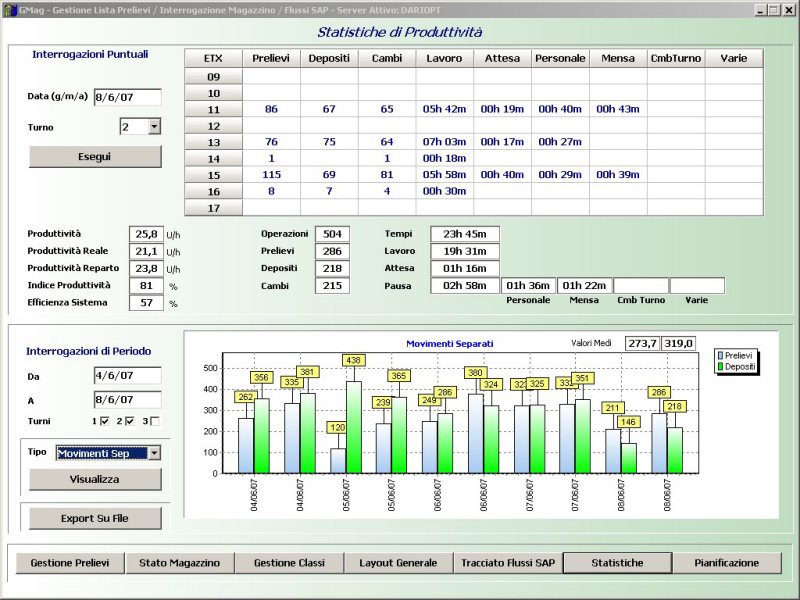The width and height of the screenshot is (800, 600).
Task: Select the Pianificazione tab
Action: (x=726, y=563)
